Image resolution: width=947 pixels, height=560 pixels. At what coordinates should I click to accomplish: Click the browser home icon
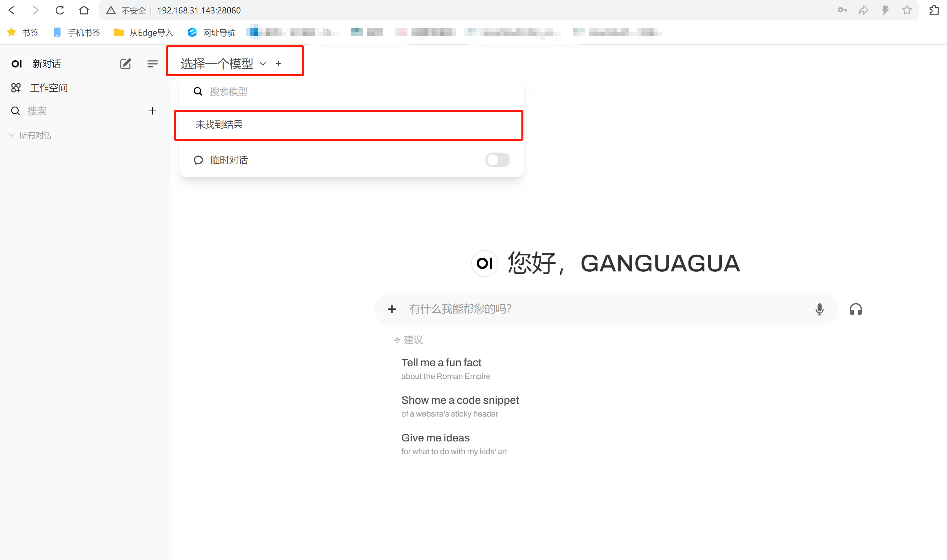tap(84, 10)
